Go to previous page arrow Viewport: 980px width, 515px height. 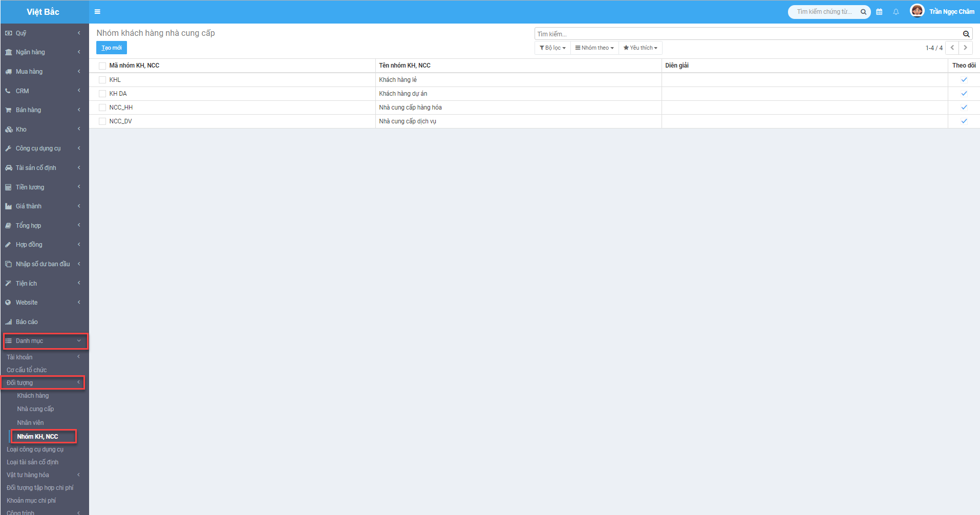[952, 48]
